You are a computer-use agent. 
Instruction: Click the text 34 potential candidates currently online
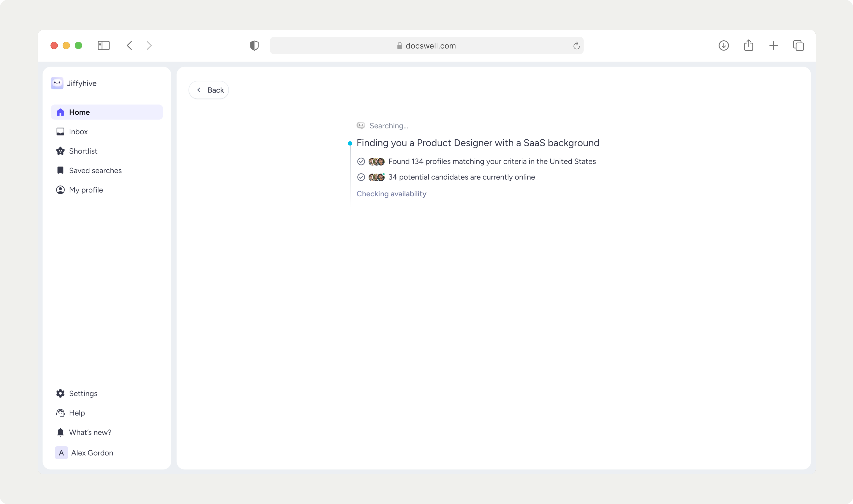(x=462, y=177)
